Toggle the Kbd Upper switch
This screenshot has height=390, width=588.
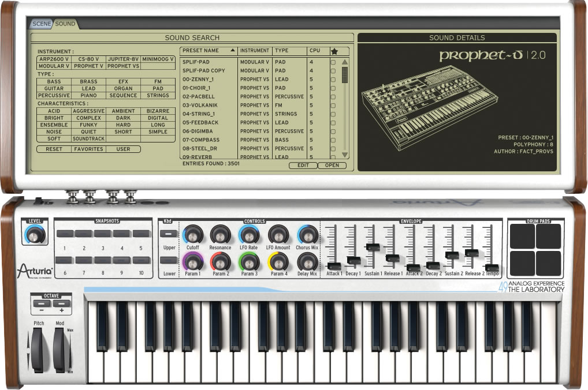(169, 234)
